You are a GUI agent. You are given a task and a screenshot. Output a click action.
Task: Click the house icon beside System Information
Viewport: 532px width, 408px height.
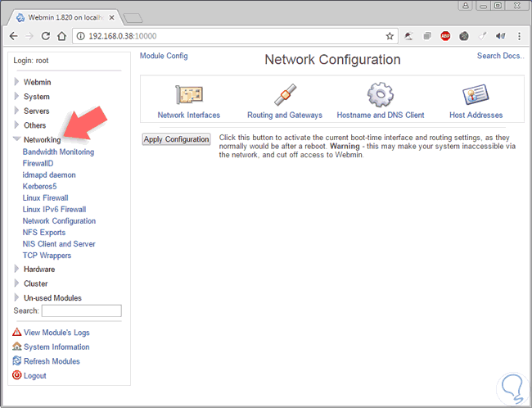click(16, 347)
